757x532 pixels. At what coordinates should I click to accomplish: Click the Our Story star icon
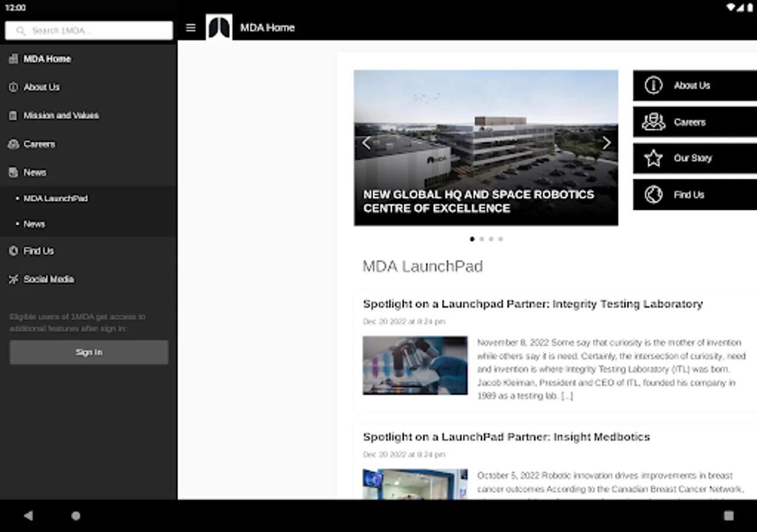coord(654,158)
